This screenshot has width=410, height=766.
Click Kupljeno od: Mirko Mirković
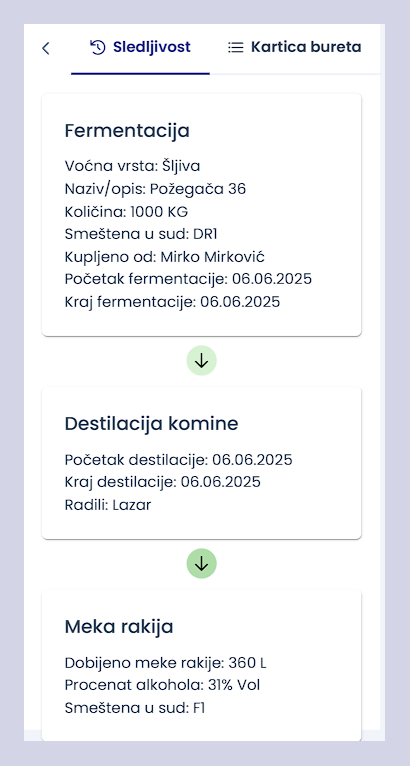coord(165,257)
